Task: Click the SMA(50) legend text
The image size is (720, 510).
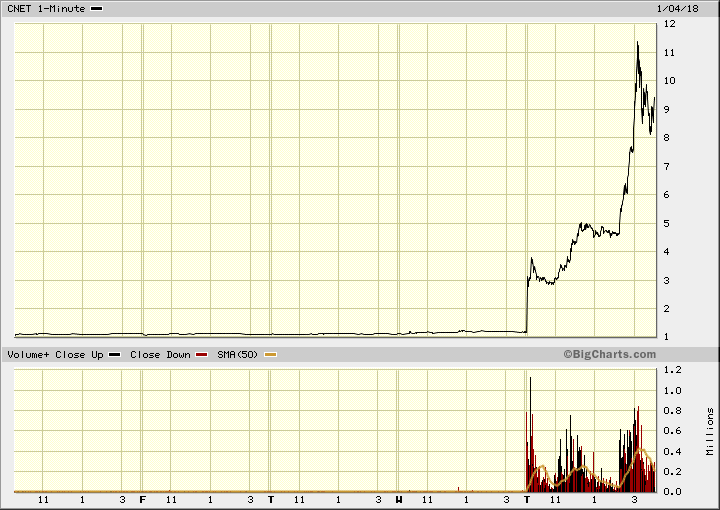Action: click(x=238, y=355)
